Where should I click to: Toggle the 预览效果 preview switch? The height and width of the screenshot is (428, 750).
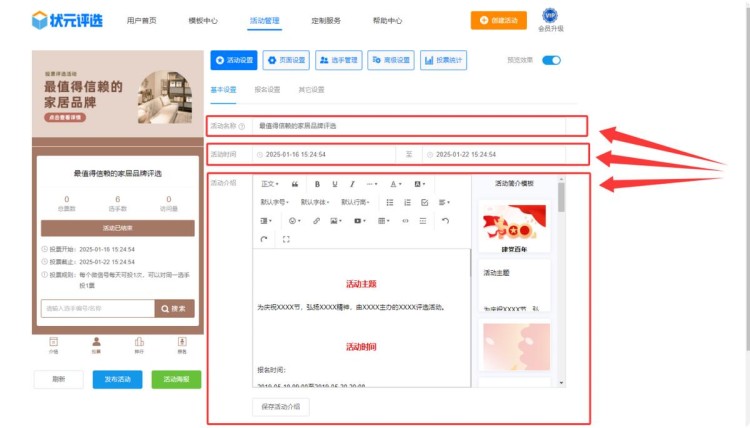pyautogui.click(x=551, y=60)
